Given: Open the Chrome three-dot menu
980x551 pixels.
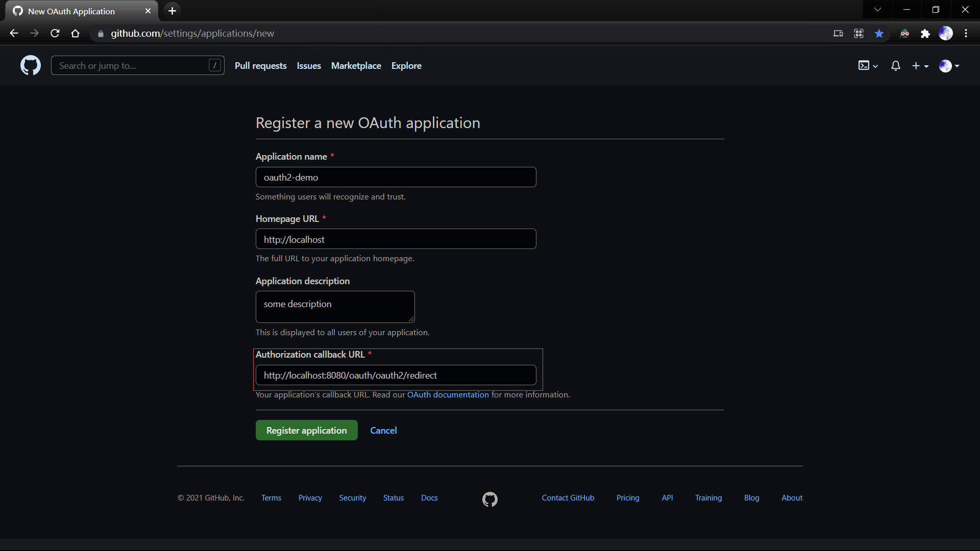Looking at the screenshot, I should point(966,34).
